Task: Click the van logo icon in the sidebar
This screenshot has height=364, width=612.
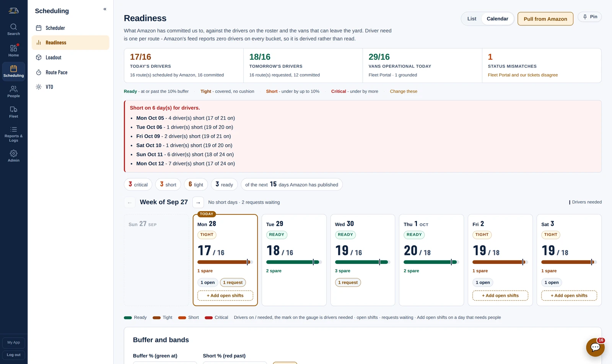Action: coord(13,11)
